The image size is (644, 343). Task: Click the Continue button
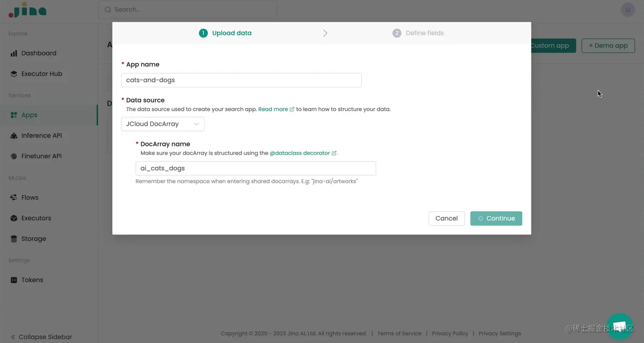pyautogui.click(x=496, y=218)
